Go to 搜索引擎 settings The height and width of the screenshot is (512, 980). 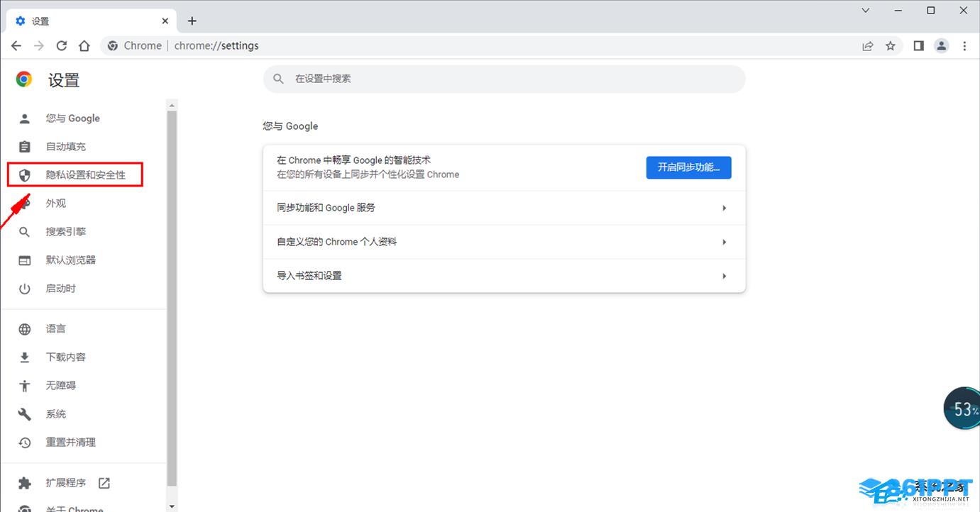(66, 232)
